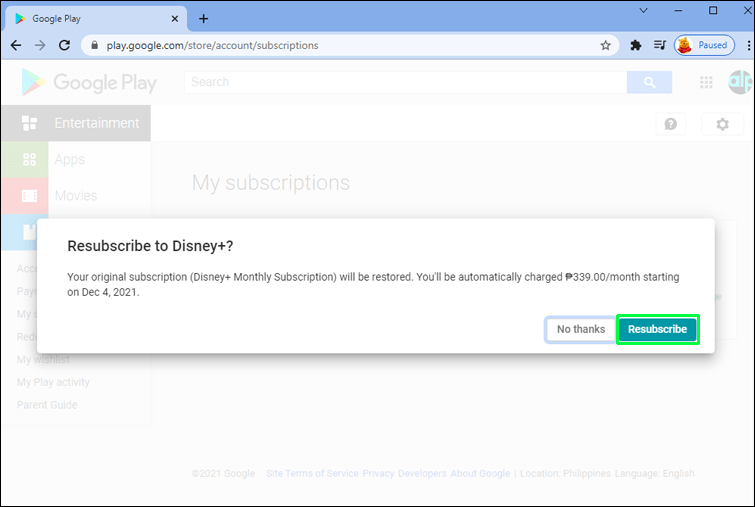Open the Developers footer link
This screenshot has width=755, height=507.
click(422, 474)
